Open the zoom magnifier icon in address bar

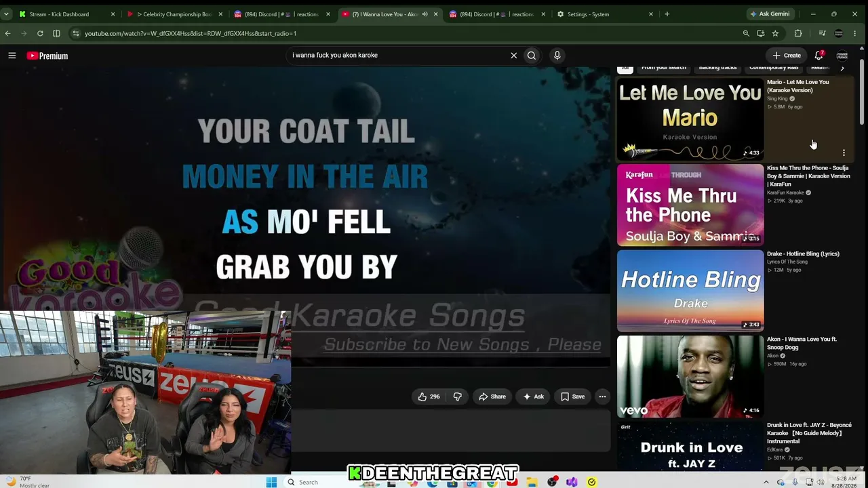[x=746, y=33]
